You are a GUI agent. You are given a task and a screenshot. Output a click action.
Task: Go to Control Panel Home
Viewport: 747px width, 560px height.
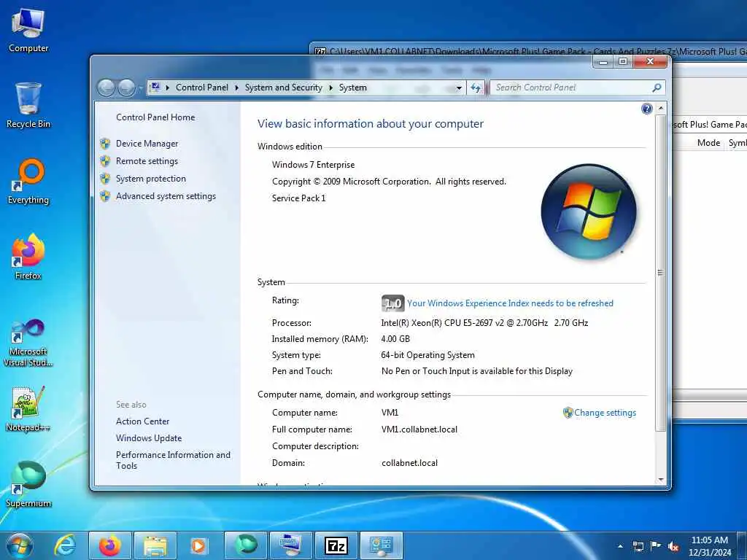pos(155,117)
